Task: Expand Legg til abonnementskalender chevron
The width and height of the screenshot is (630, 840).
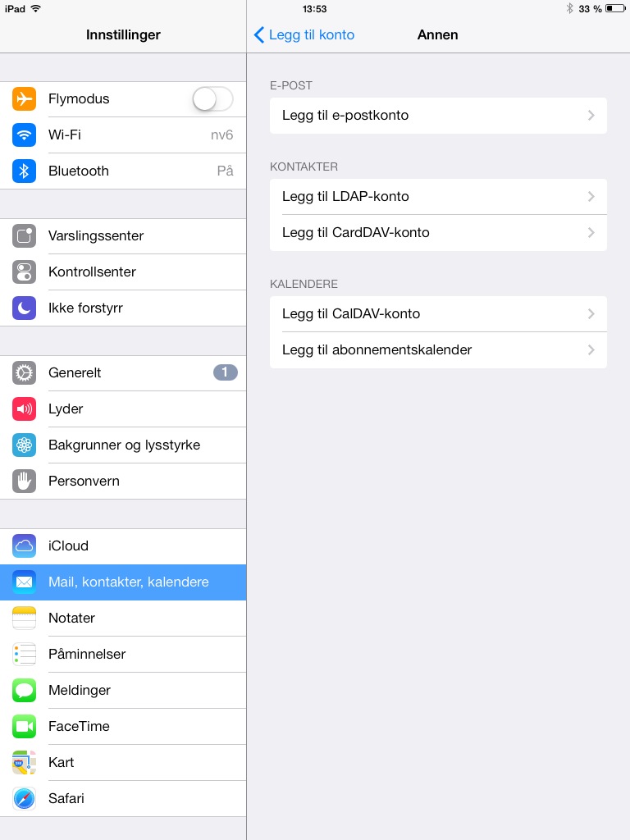Action: (x=591, y=349)
